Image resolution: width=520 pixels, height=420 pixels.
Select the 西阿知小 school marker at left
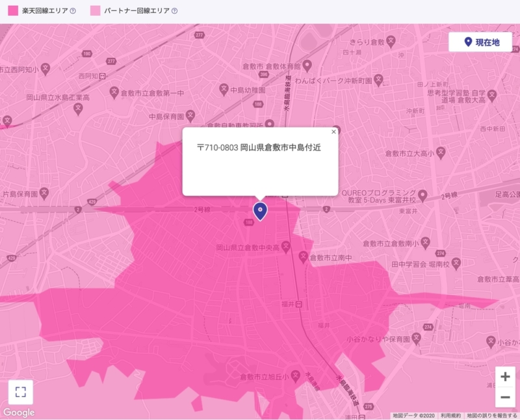click(45, 69)
